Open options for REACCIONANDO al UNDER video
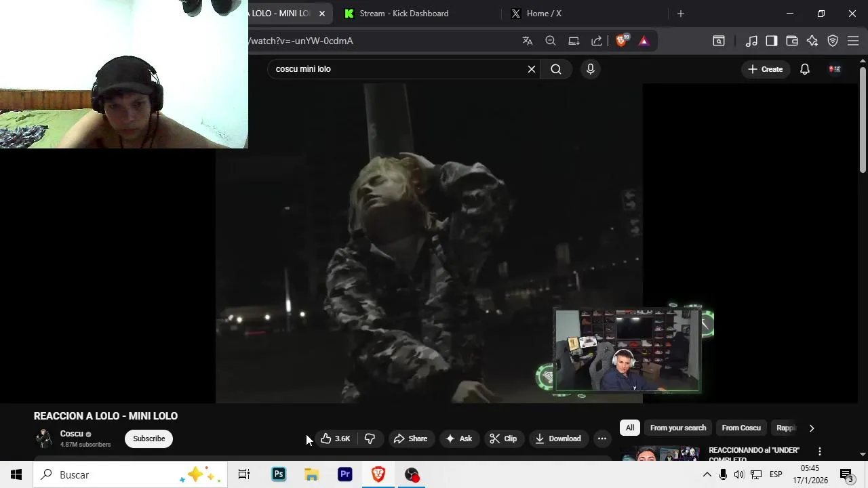The image size is (868, 488). coord(820,451)
